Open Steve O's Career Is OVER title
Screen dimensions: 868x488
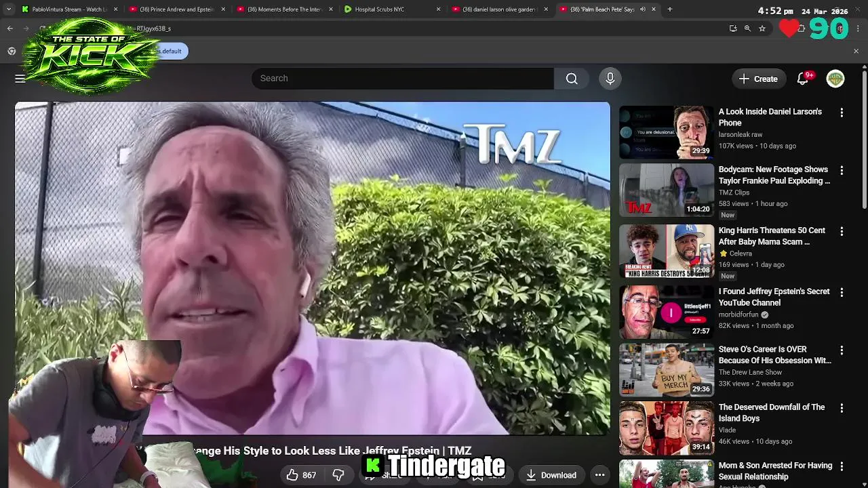coord(775,354)
